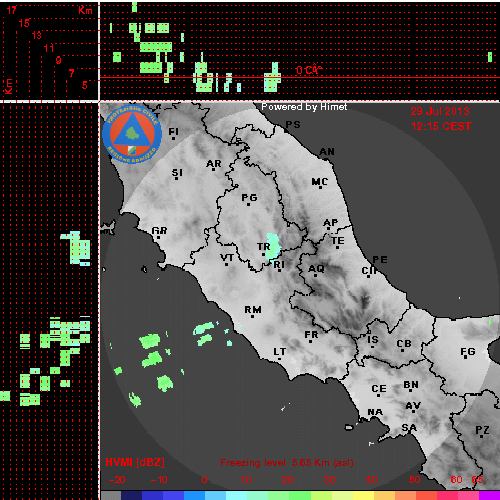Select the date text "29 Jul 2013"
Viewport: 500px width, 500px height.
coord(440,111)
